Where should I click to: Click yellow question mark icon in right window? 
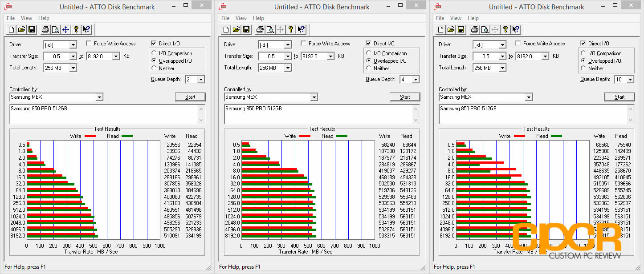click(x=505, y=30)
